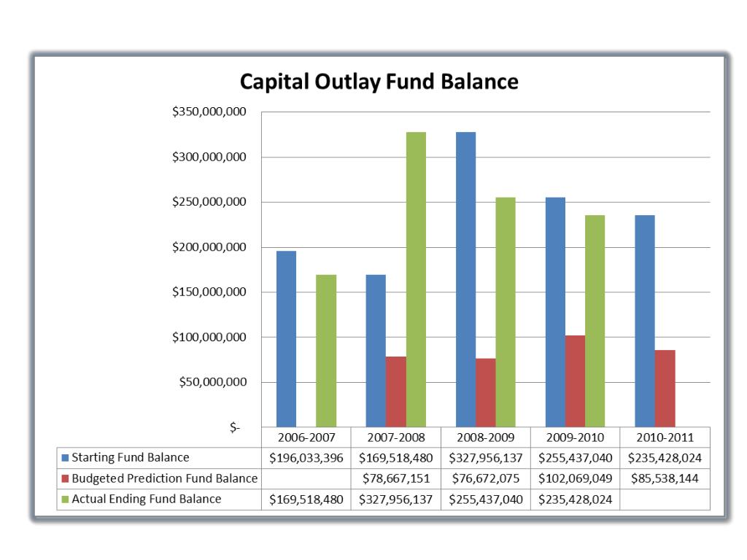747x560 pixels.
Task: Select the red Budgeted Prediction Fund Balance legend swatch
Action: (x=65, y=478)
